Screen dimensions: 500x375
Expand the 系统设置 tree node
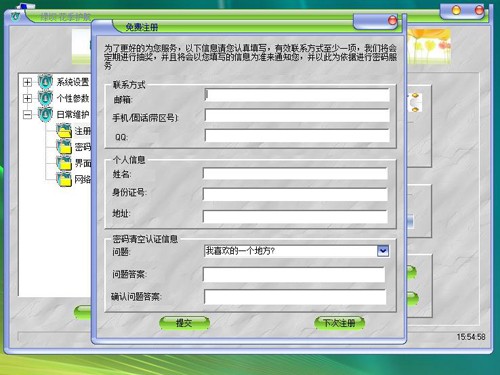tap(27, 82)
